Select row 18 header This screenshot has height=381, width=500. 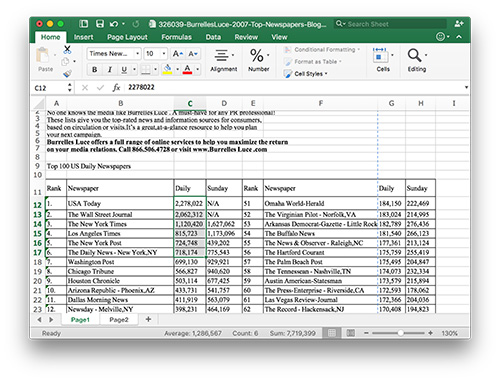(38, 262)
